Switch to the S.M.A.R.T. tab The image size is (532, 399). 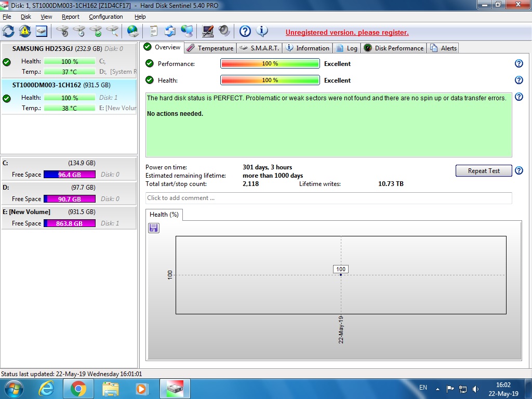259,48
